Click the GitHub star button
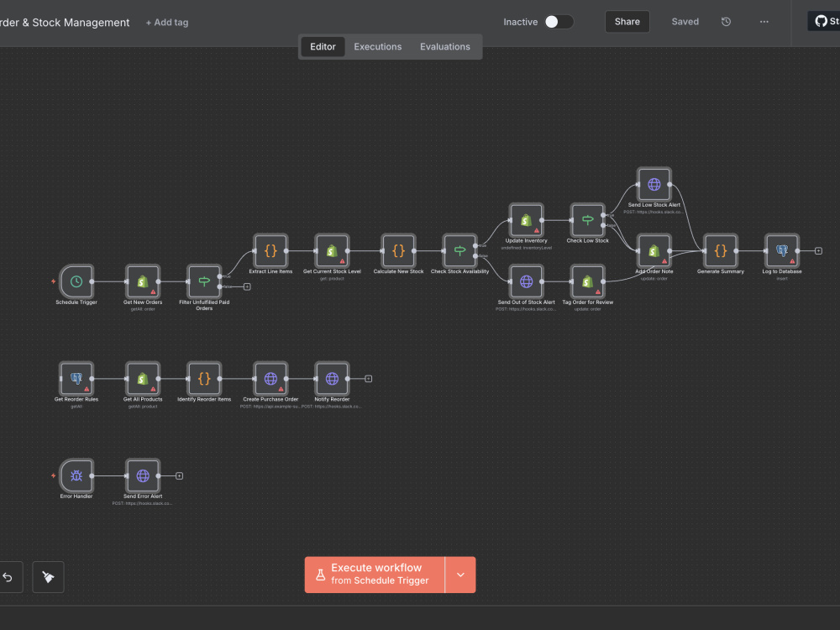The image size is (840, 630). 825,22
